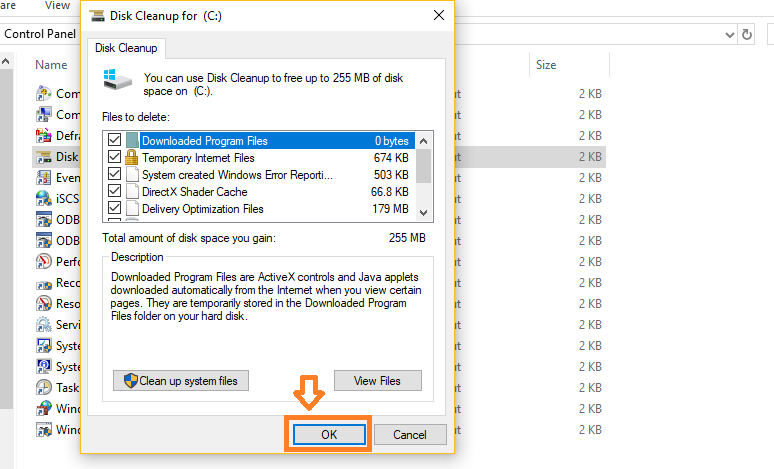
Task: Click file icon beside Delivery Optimization Files
Action: pyautogui.click(x=132, y=208)
